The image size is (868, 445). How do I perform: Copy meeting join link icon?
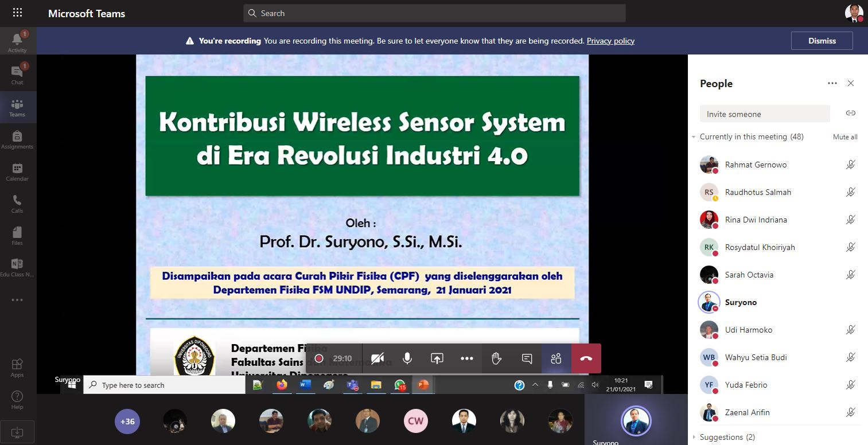point(851,113)
